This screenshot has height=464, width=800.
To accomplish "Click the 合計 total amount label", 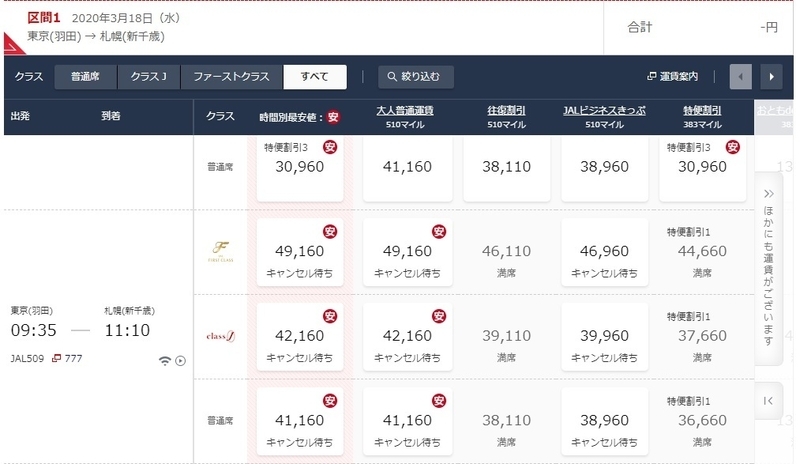I will [x=640, y=27].
